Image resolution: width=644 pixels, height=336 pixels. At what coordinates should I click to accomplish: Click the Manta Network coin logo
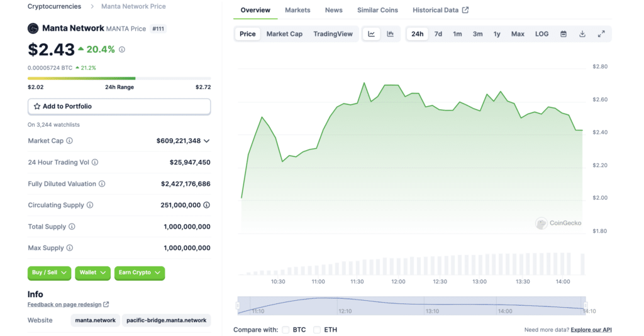pos(33,28)
